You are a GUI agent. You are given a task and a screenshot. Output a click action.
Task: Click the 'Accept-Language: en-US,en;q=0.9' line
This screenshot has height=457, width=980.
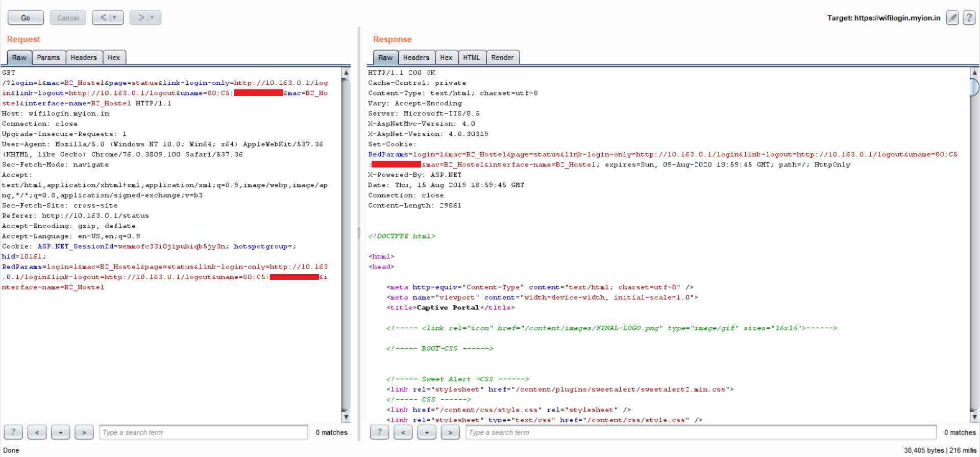pos(71,236)
